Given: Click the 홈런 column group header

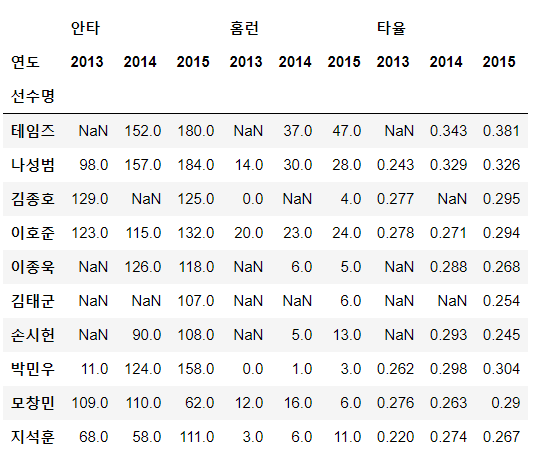Looking at the screenshot, I should [x=244, y=28].
